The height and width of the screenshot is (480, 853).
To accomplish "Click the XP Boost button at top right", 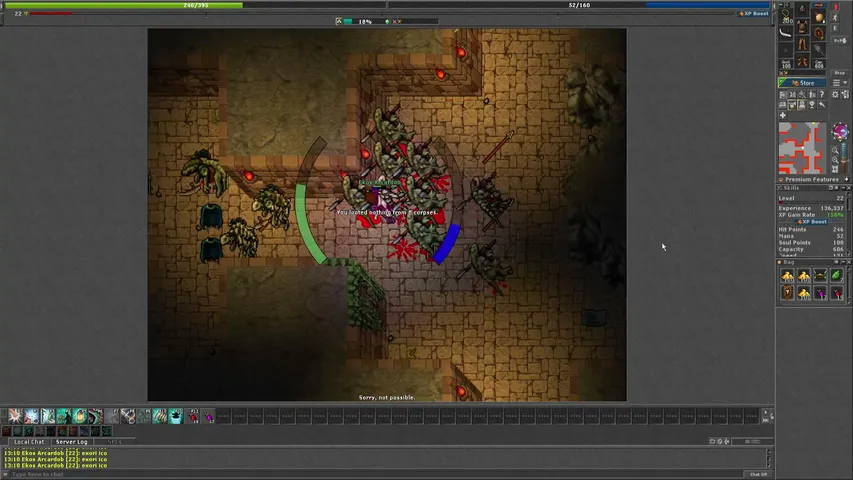I will click(754, 14).
